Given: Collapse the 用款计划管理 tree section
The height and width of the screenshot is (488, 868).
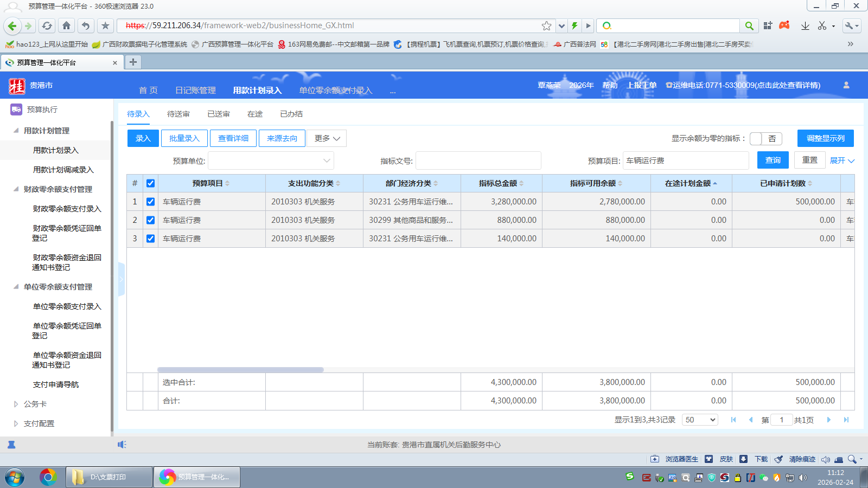Looking at the screenshot, I should [x=16, y=131].
